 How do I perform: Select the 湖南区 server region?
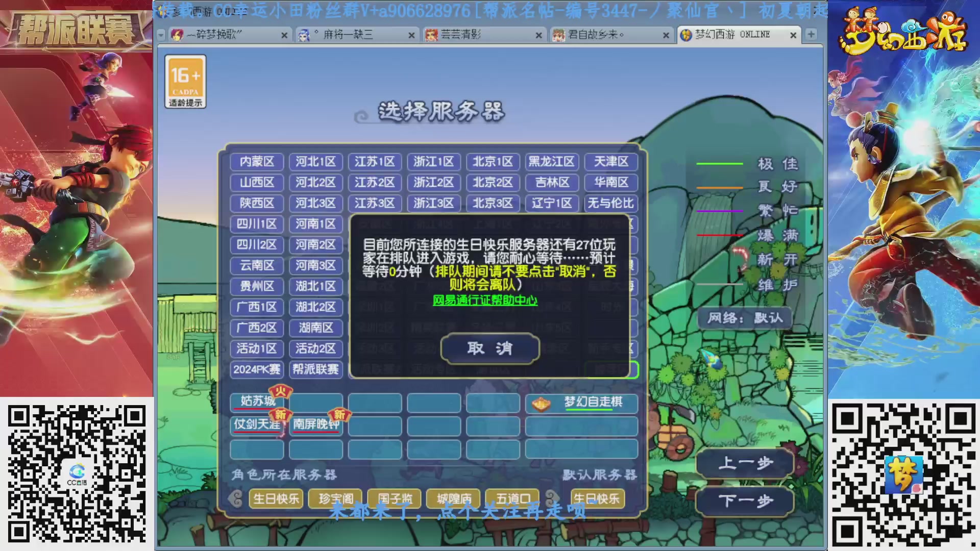click(x=315, y=328)
